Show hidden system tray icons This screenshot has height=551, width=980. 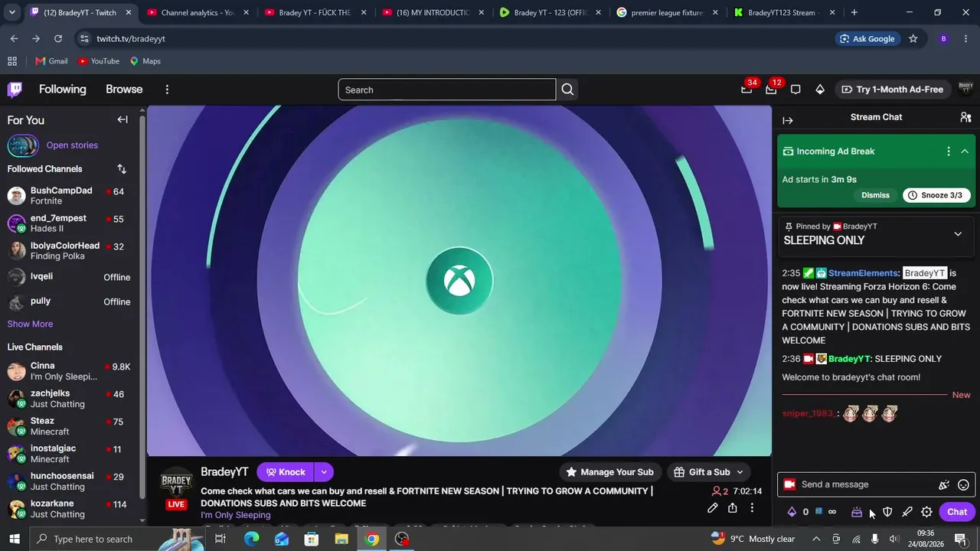(816, 539)
